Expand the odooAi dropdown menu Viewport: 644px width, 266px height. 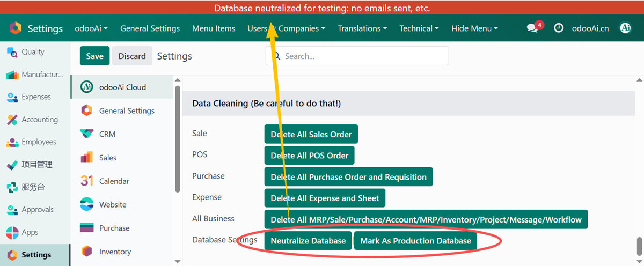pyautogui.click(x=91, y=28)
